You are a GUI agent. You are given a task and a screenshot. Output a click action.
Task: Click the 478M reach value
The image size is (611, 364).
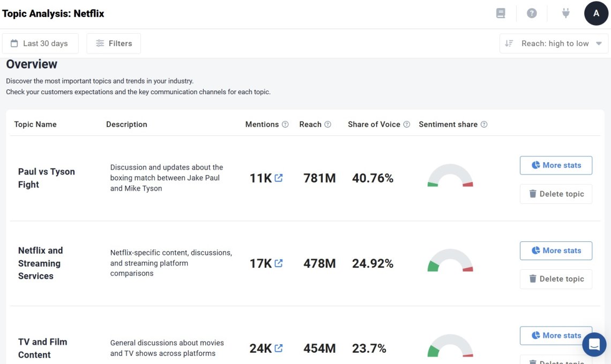(319, 263)
